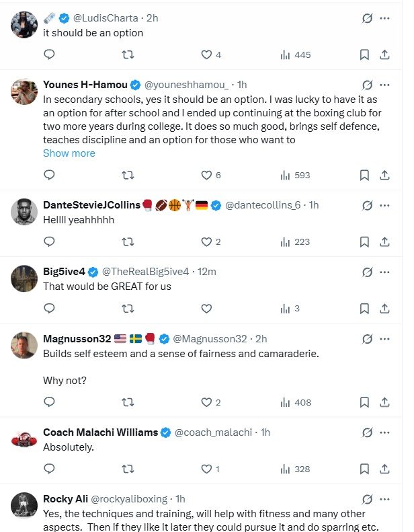Open more options for Younes H-Hamou's tweet
The image size is (414, 532).
(x=384, y=85)
